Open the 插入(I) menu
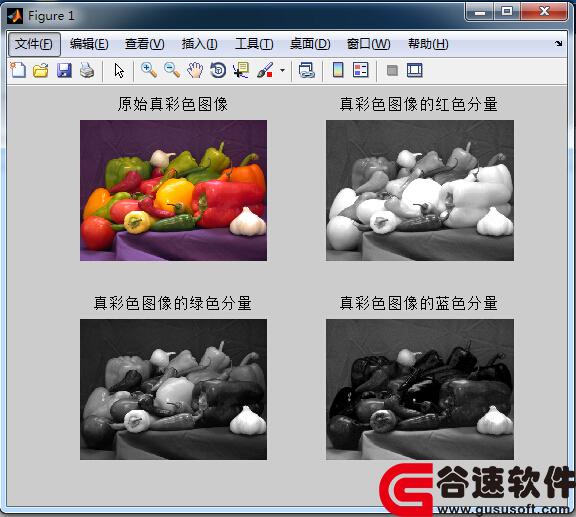Viewport: 576px width, 517px height. tap(199, 44)
